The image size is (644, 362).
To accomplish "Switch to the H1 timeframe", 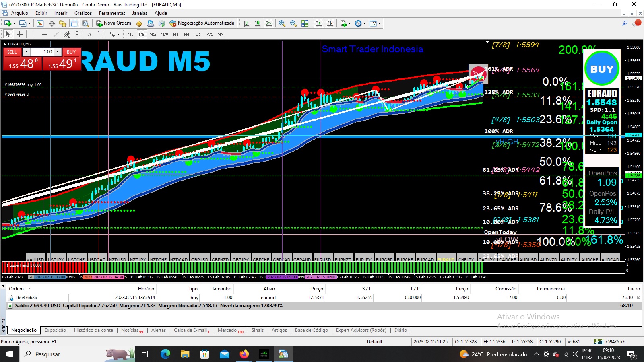I will coord(175,35).
